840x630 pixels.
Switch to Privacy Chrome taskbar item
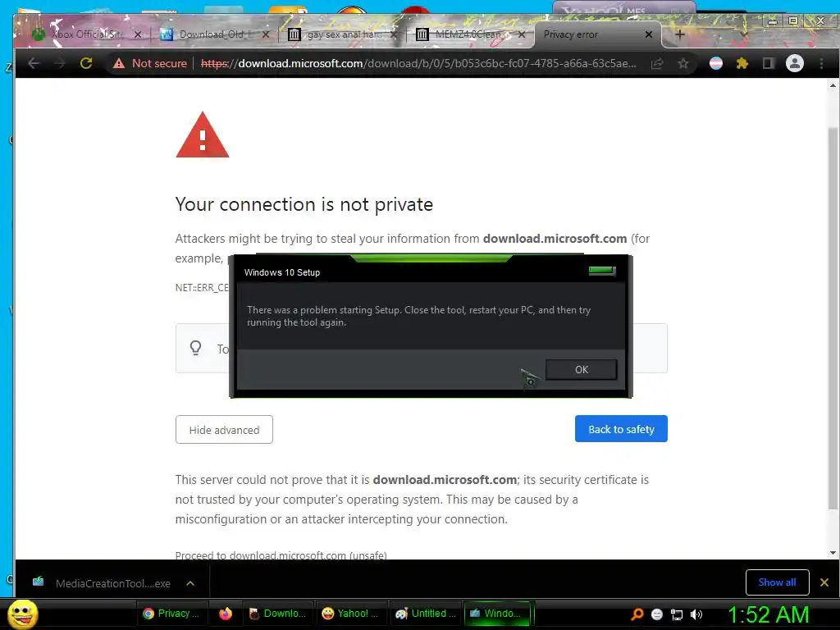(x=171, y=614)
